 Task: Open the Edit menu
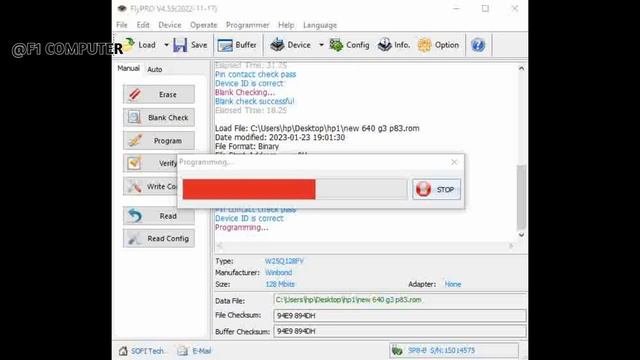pos(143,25)
